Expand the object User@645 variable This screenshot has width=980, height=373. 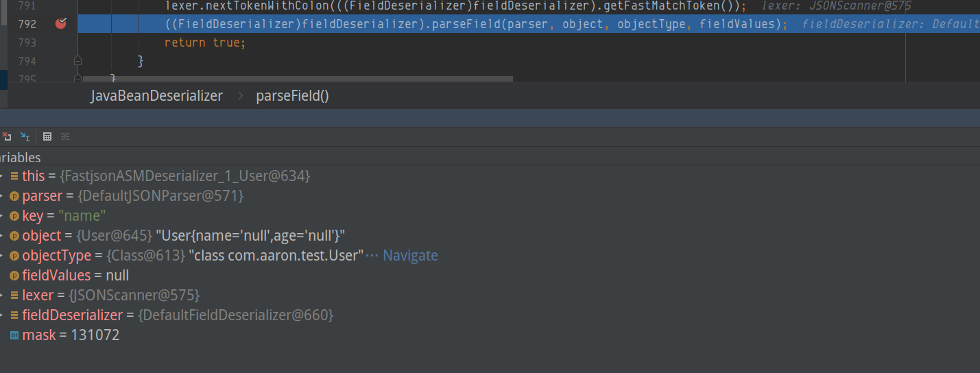click(x=3, y=236)
